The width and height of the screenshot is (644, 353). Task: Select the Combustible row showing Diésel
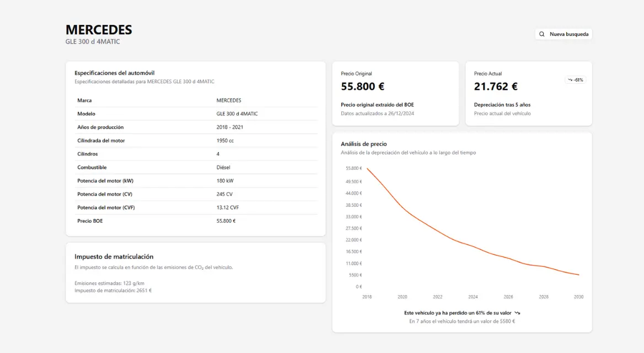click(x=196, y=167)
